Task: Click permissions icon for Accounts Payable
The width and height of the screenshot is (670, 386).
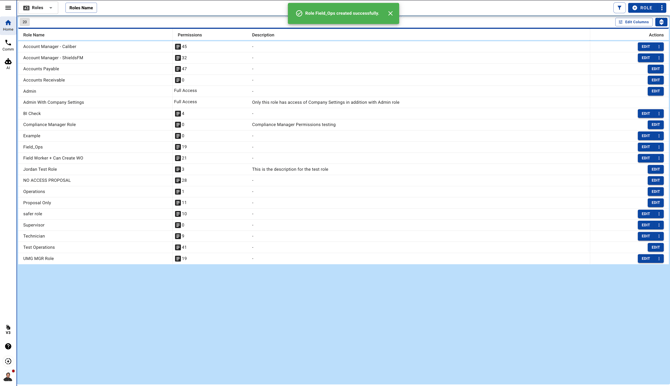Action: click(178, 69)
